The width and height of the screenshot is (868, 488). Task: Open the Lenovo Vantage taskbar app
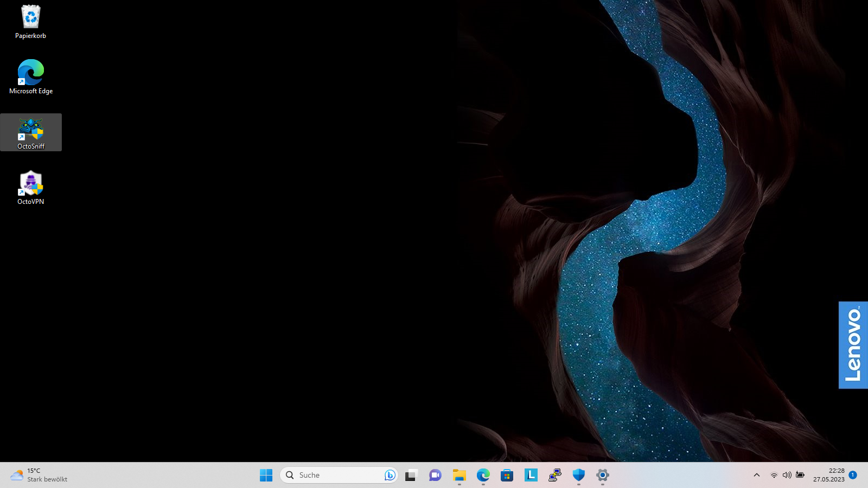click(531, 476)
